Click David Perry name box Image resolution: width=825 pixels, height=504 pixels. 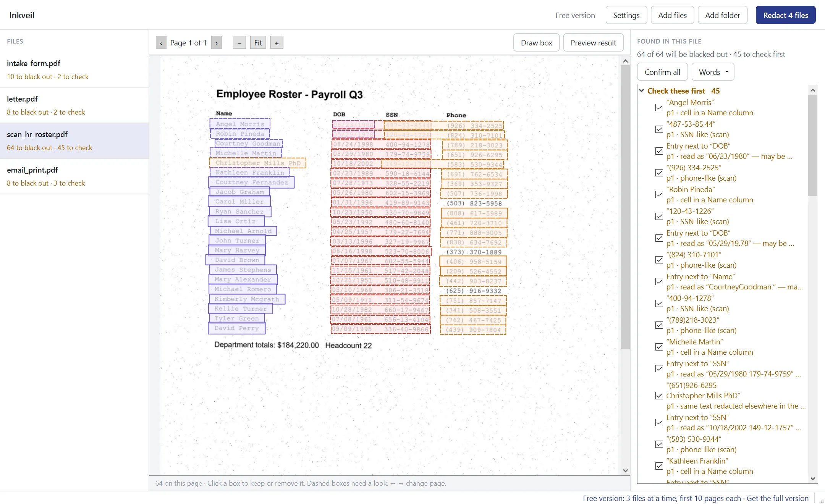click(x=237, y=328)
